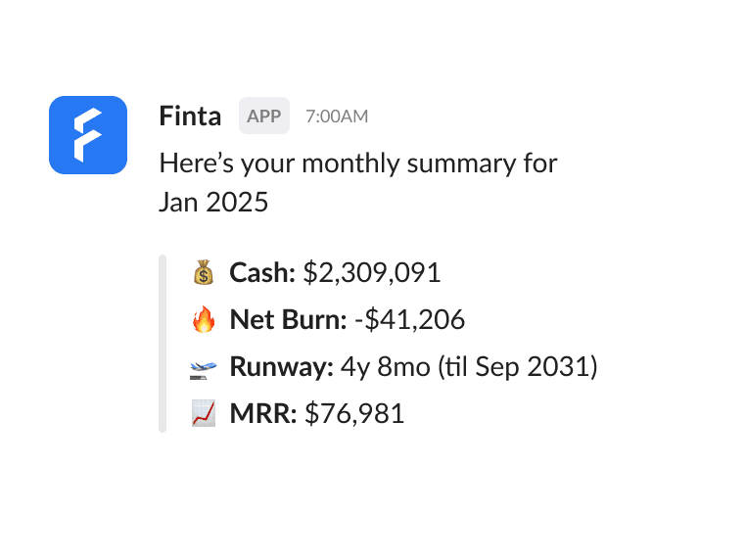Select the MRR label
This screenshot has width=746, height=560.
tap(263, 413)
